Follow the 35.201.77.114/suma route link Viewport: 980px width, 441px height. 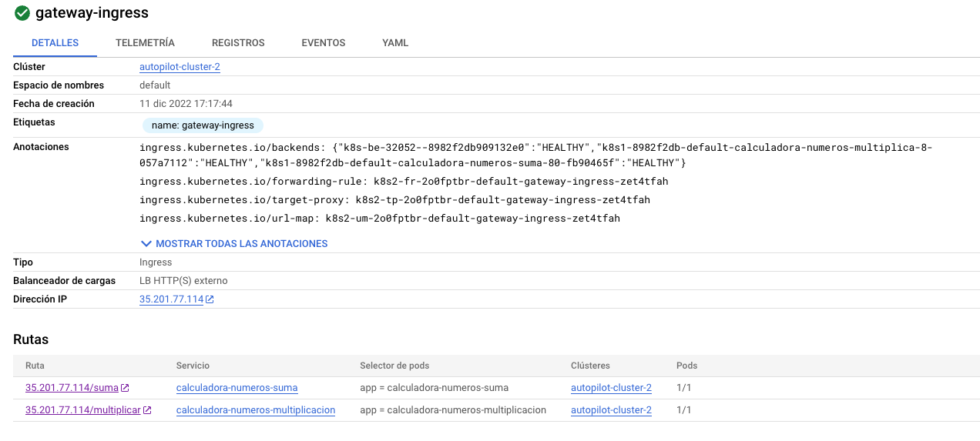(x=72, y=388)
